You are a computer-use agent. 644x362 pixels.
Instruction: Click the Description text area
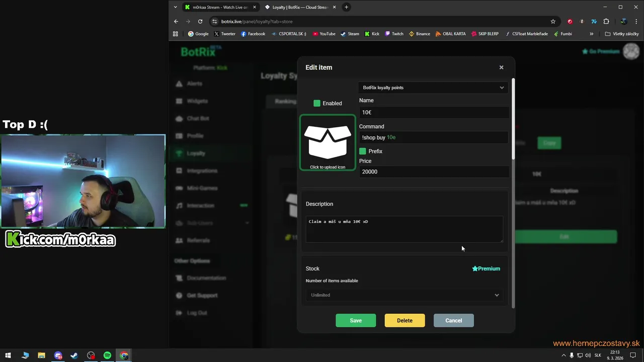coord(405,229)
